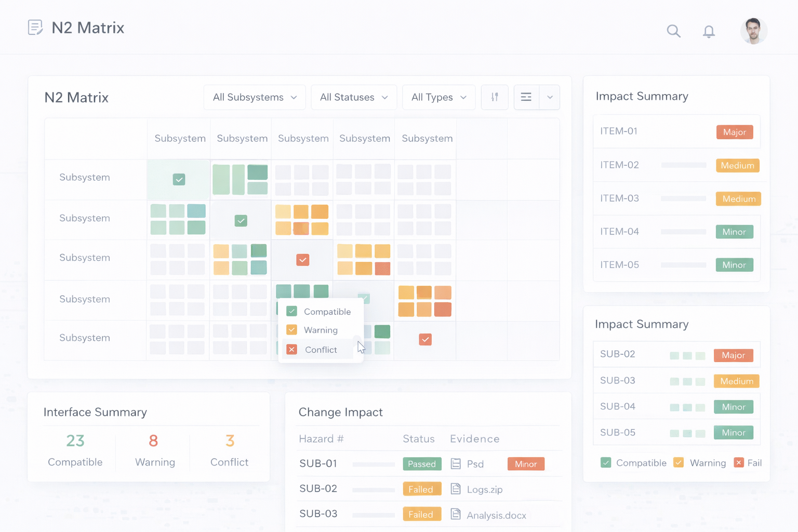Image resolution: width=798 pixels, height=532 pixels.
Task: Switch to list view icon
Action: coord(526,97)
